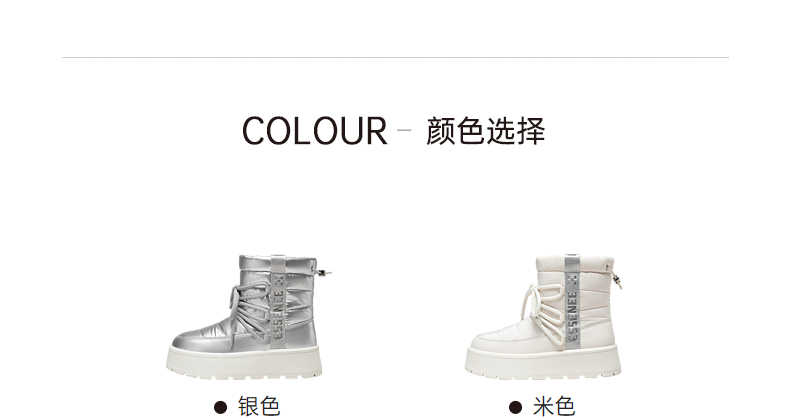Screen dimensions: 790x420
Task: Click the drawstring toggle on beige boot
Action: pyautogui.click(x=616, y=276)
